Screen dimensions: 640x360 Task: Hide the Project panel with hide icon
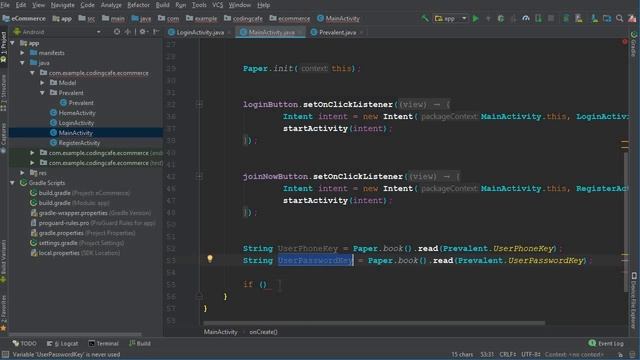(156, 31)
